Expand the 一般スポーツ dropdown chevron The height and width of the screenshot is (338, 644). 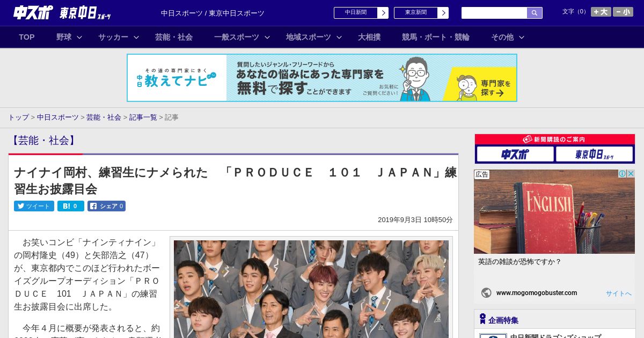[267, 37]
